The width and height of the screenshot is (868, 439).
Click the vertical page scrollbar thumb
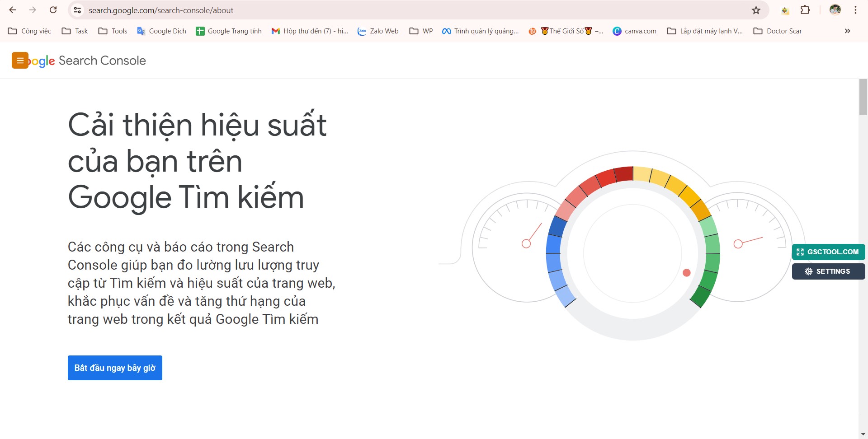pyautogui.click(x=863, y=97)
